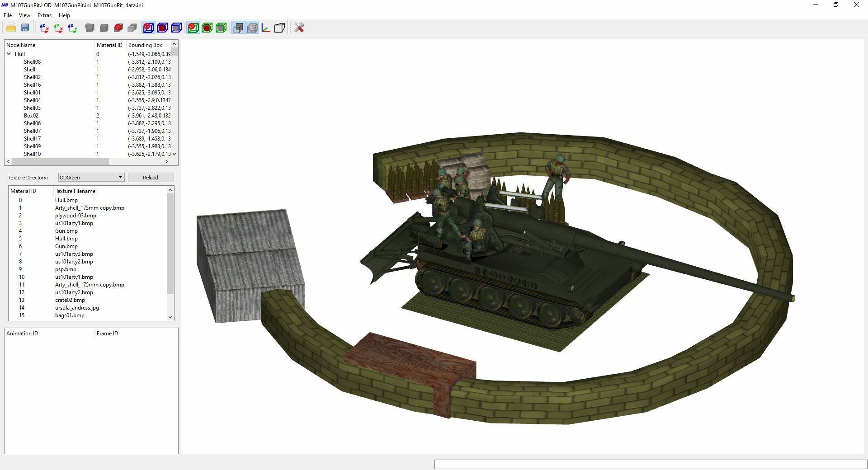Toggle the transparent cube display icon
Viewport: 868px width, 470px height.
click(252, 28)
